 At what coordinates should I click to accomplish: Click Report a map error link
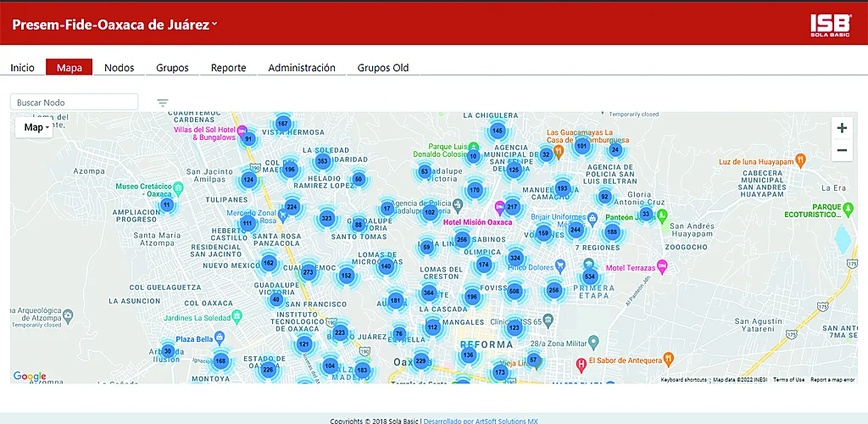(x=832, y=380)
